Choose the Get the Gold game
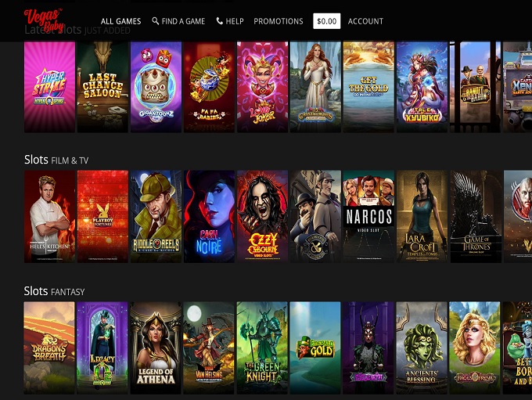This screenshot has height=400, width=532. 368,87
